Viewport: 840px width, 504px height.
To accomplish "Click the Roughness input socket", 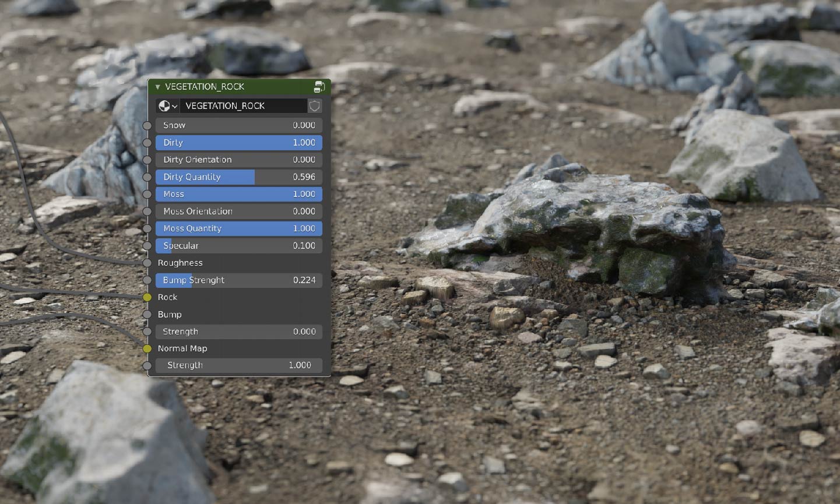I will tap(147, 263).
